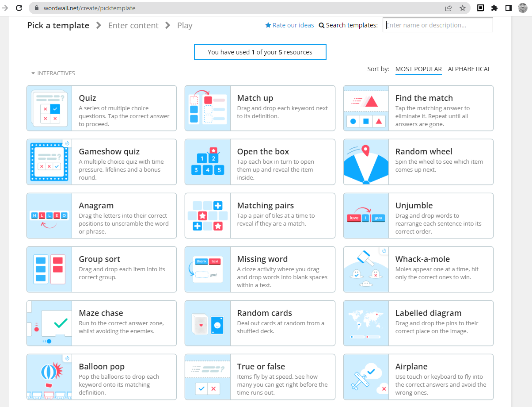The width and height of the screenshot is (532, 407).
Task: Click the Quiz template icon
Action: coord(49,108)
